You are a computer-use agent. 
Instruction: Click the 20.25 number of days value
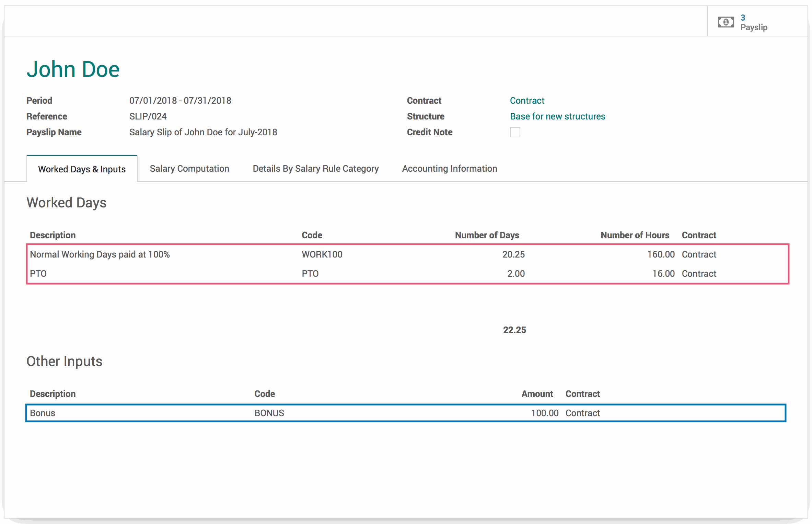point(513,254)
